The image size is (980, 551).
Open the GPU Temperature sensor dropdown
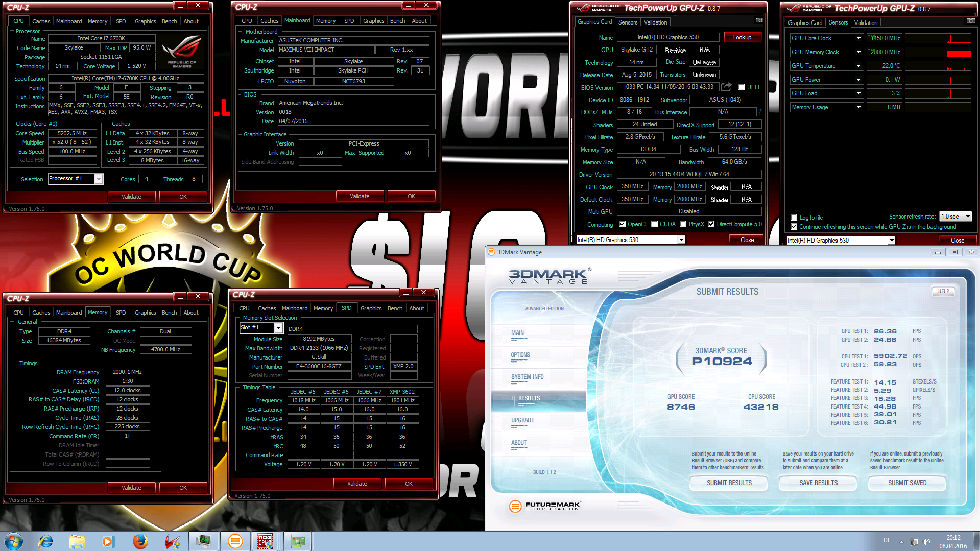click(x=858, y=66)
